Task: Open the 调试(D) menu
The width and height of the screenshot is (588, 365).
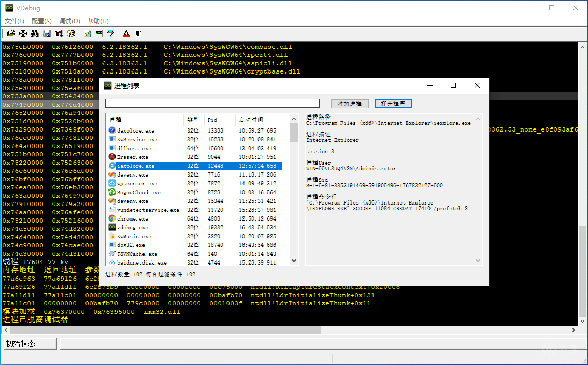Action: 69,21
